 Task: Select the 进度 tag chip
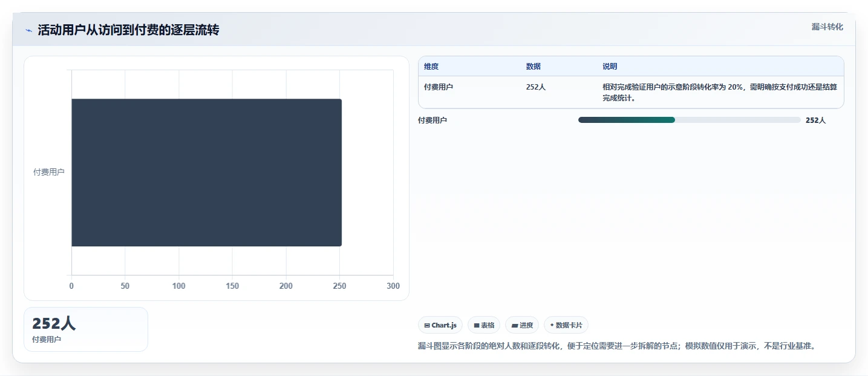522,325
